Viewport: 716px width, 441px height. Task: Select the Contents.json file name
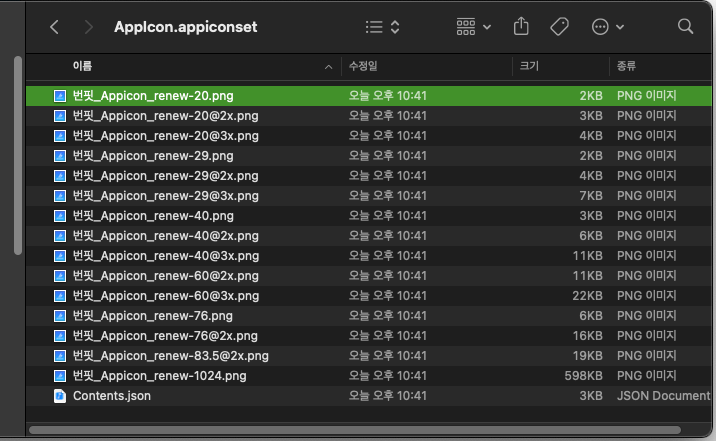click(x=112, y=396)
